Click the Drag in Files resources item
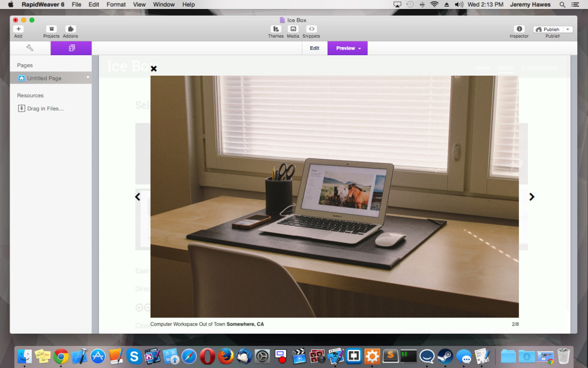Screen dimensions: 588x368 41,109
